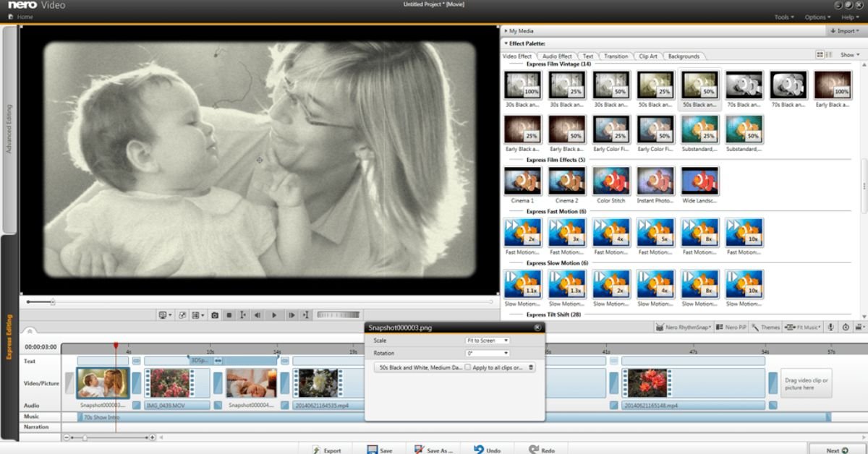Switch to the Video Effect tab
The height and width of the screenshot is (454, 868).
tap(517, 56)
